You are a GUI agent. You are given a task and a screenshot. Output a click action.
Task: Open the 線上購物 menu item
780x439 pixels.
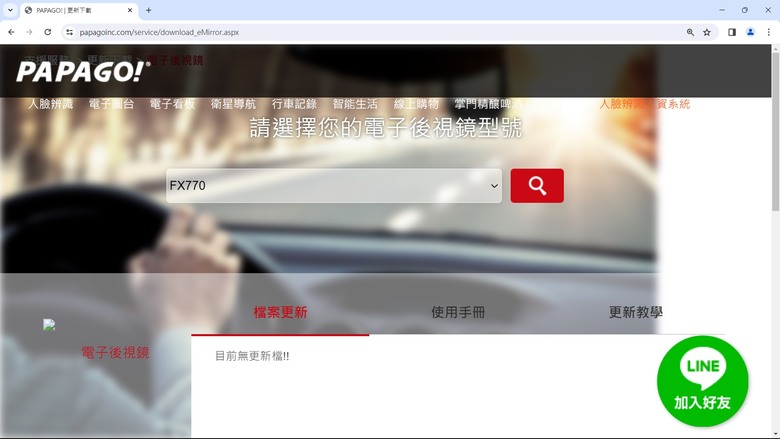click(x=416, y=104)
